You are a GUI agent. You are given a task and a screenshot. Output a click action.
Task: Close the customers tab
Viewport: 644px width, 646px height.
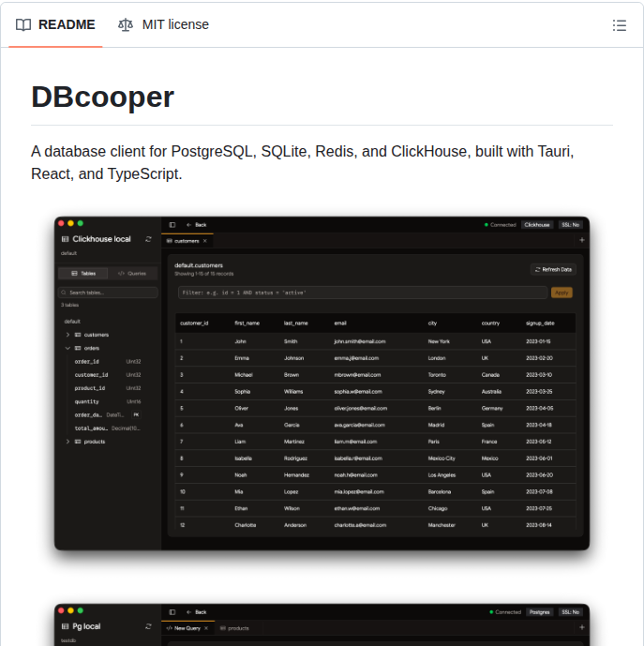pyautogui.click(x=204, y=241)
